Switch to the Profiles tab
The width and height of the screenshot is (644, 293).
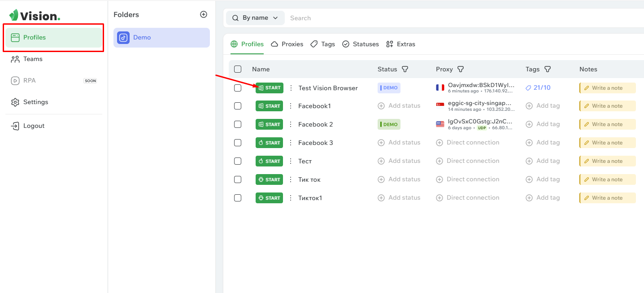click(247, 44)
